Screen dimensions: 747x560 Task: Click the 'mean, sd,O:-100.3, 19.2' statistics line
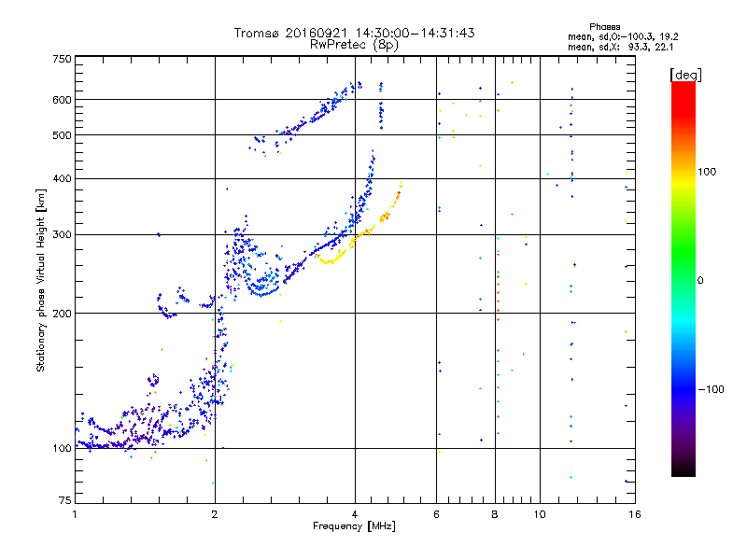pyautogui.click(x=623, y=36)
